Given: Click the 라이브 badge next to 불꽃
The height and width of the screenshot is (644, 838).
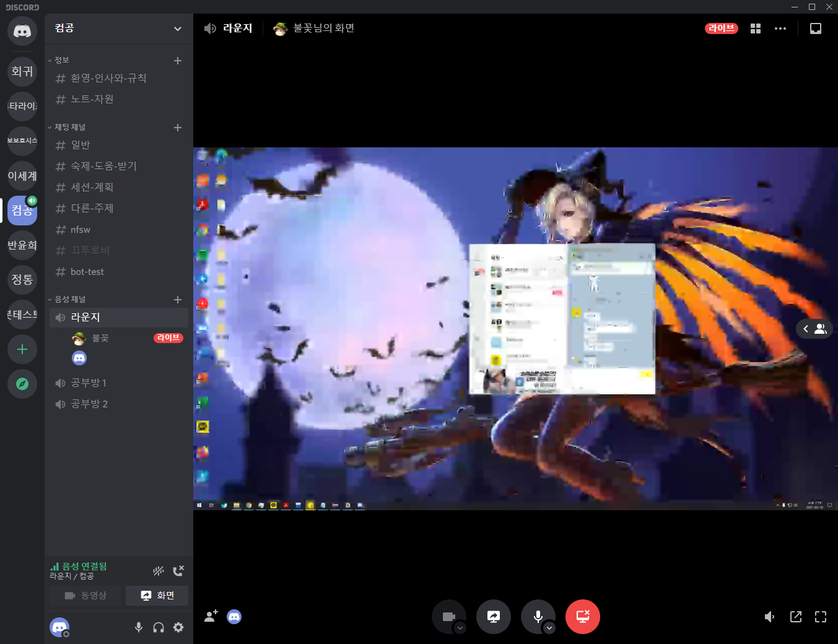Looking at the screenshot, I should pyautogui.click(x=168, y=338).
